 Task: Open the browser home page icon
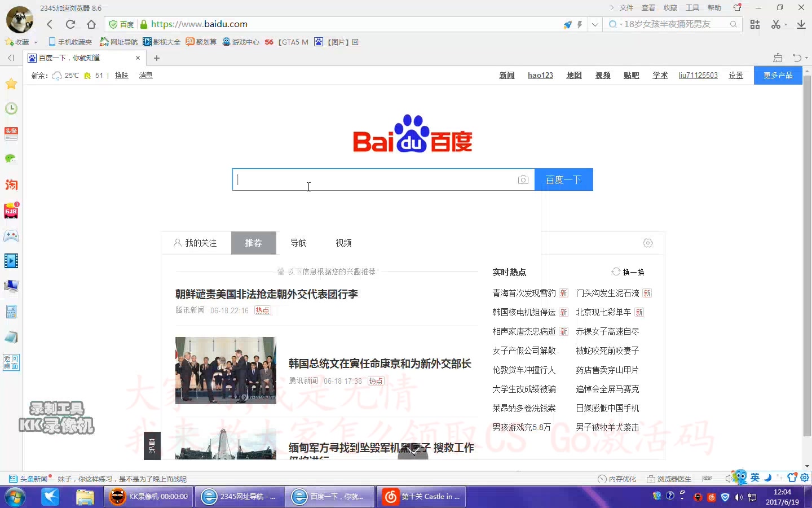click(x=91, y=24)
